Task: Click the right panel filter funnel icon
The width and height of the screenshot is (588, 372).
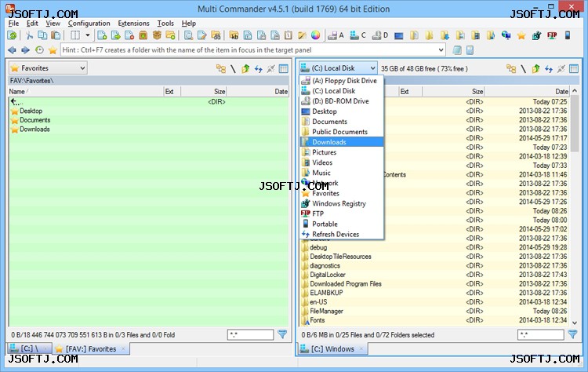Action: [572, 334]
